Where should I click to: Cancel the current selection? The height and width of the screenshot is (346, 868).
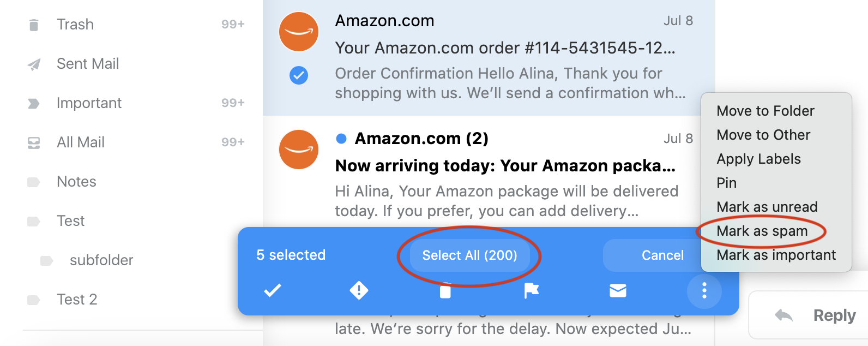[662, 255]
